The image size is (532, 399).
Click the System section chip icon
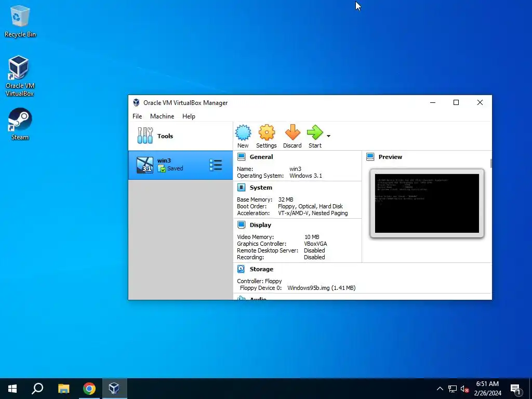click(x=241, y=187)
